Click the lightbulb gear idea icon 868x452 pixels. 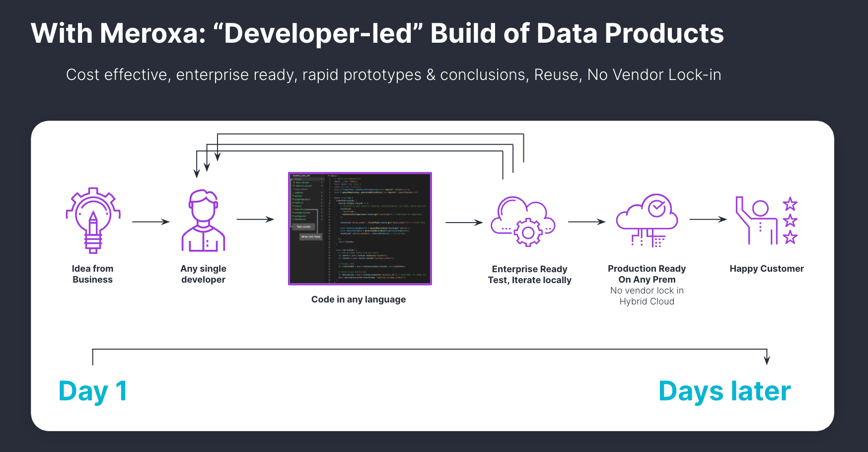pos(93,221)
